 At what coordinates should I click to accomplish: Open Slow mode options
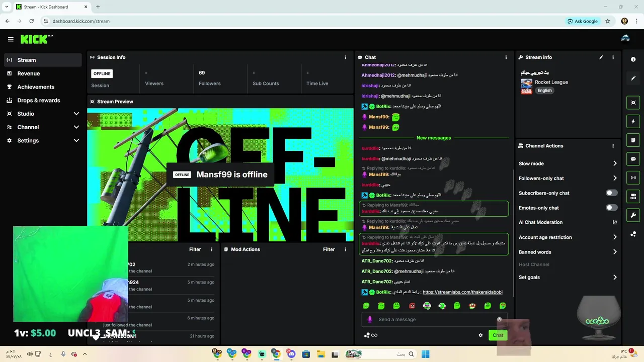pos(568,163)
